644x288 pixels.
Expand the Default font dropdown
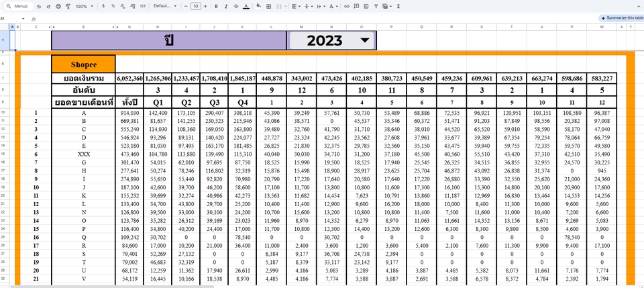pyautogui.click(x=164, y=6)
